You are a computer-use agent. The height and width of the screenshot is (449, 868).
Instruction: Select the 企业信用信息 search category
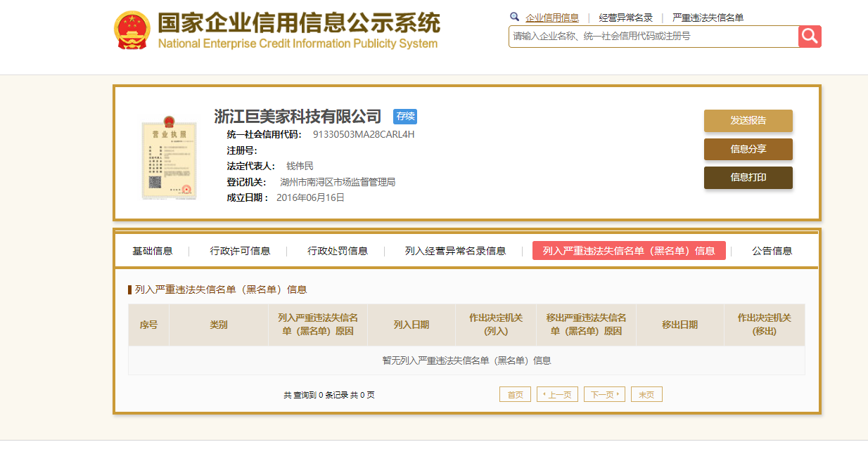coord(552,18)
